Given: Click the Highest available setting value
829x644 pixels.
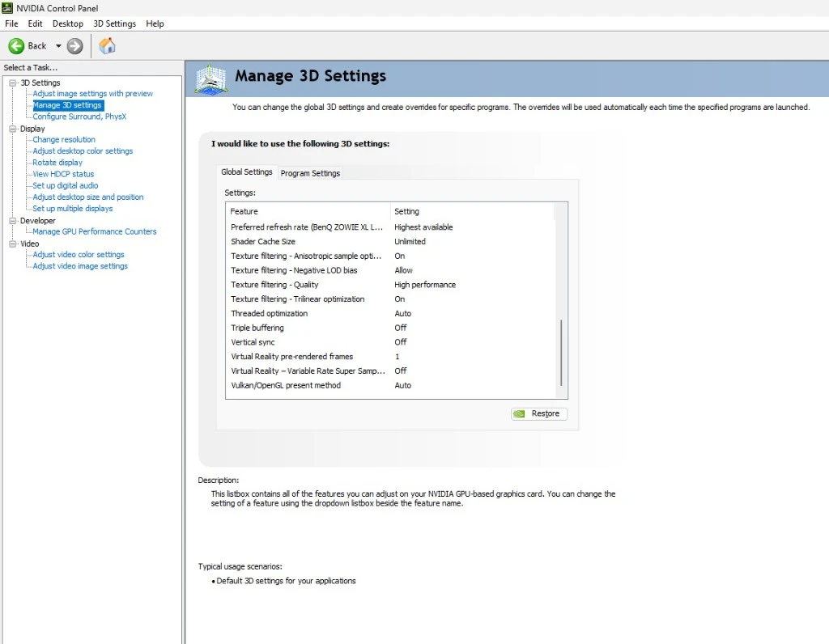Looking at the screenshot, I should click(423, 227).
